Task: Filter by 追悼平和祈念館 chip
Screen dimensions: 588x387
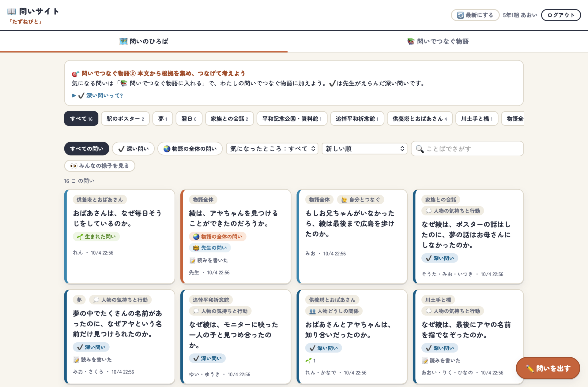Action: pyautogui.click(x=357, y=119)
